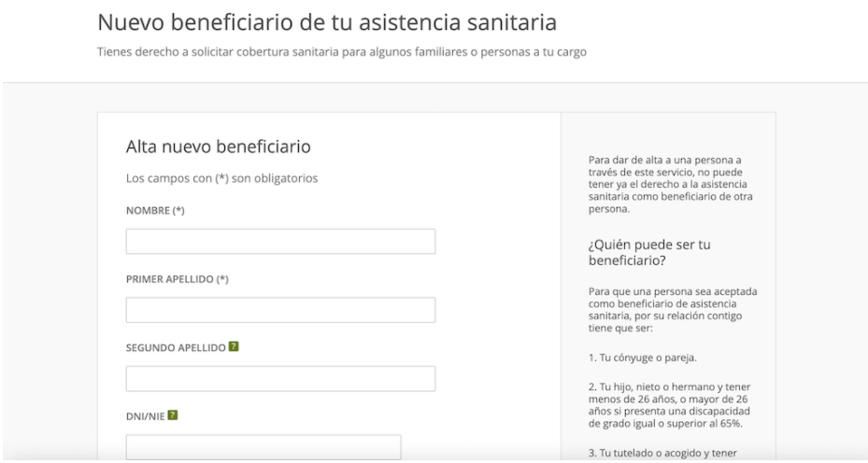Click the PRIMER APELLIDO (*) label
This screenshot has width=868, height=463.
(x=178, y=279)
